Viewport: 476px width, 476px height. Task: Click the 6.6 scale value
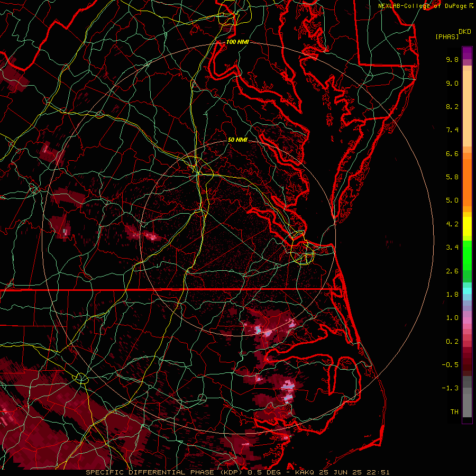coord(452,153)
